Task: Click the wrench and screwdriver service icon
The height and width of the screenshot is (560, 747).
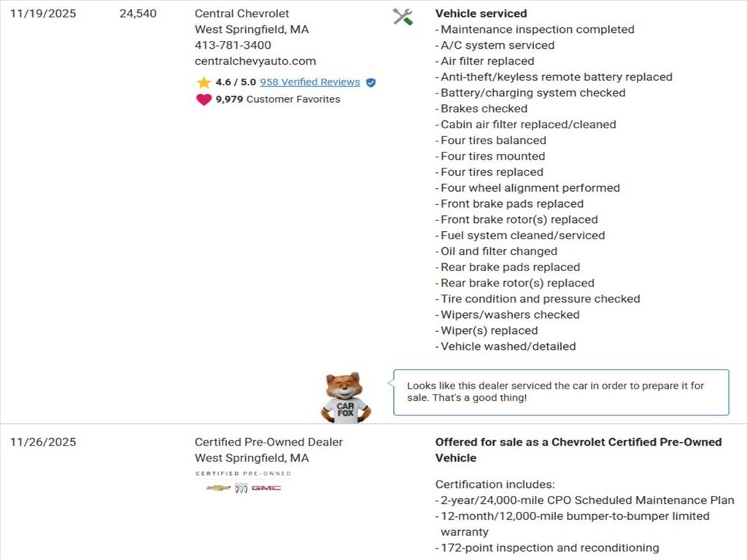Action: coord(403,17)
